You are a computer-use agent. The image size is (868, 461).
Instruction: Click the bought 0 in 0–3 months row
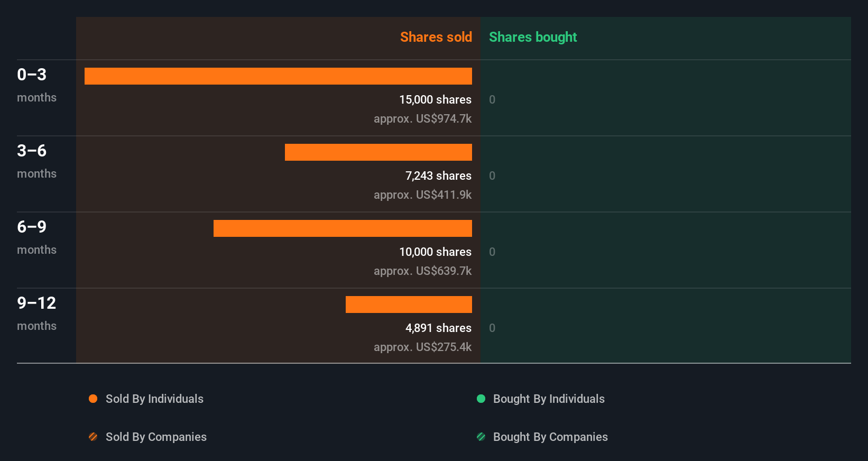(492, 99)
